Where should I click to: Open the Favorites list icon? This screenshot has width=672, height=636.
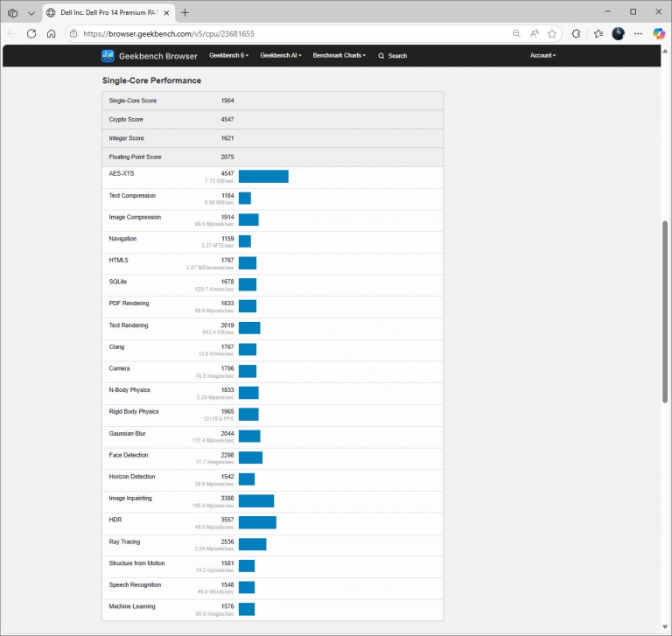(598, 33)
